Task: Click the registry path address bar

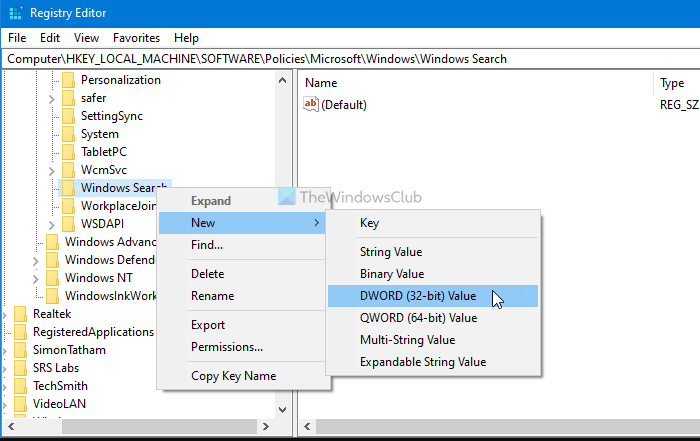Action: tap(350, 59)
